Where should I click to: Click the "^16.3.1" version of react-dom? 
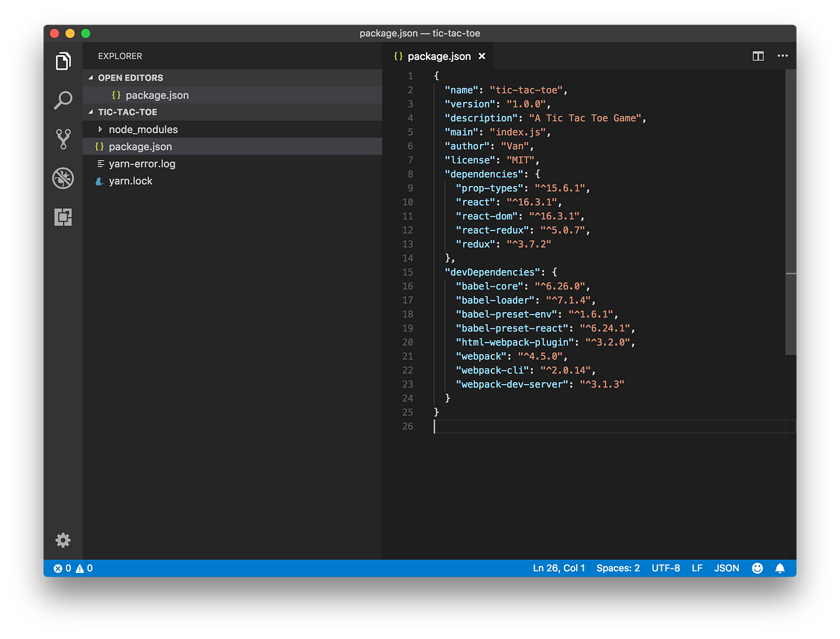pos(554,217)
